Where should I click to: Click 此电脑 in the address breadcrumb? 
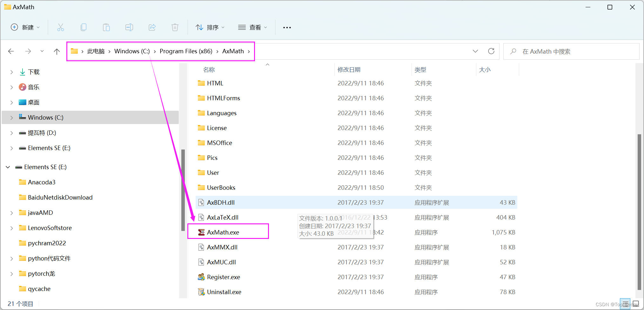[x=96, y=51]
